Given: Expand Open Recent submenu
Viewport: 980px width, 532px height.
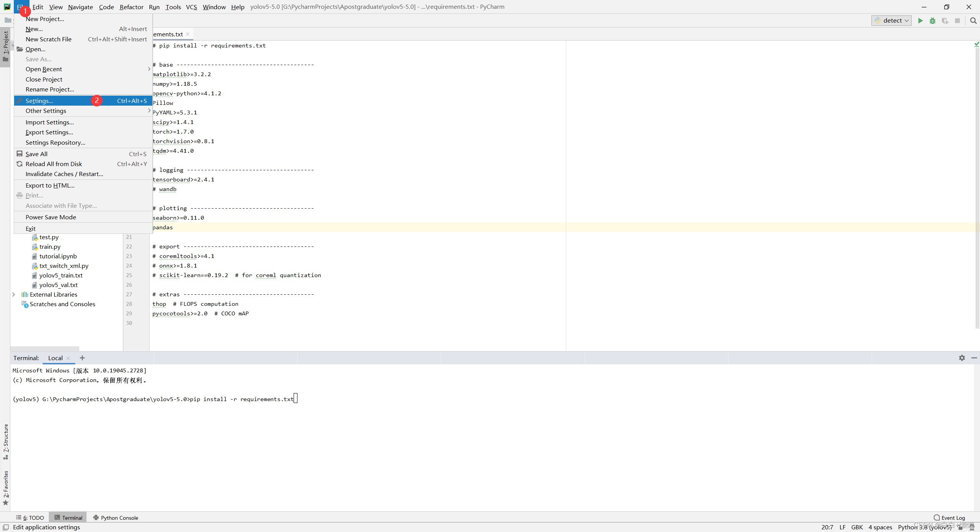Looking at the screenshot, I should (44, 69).
